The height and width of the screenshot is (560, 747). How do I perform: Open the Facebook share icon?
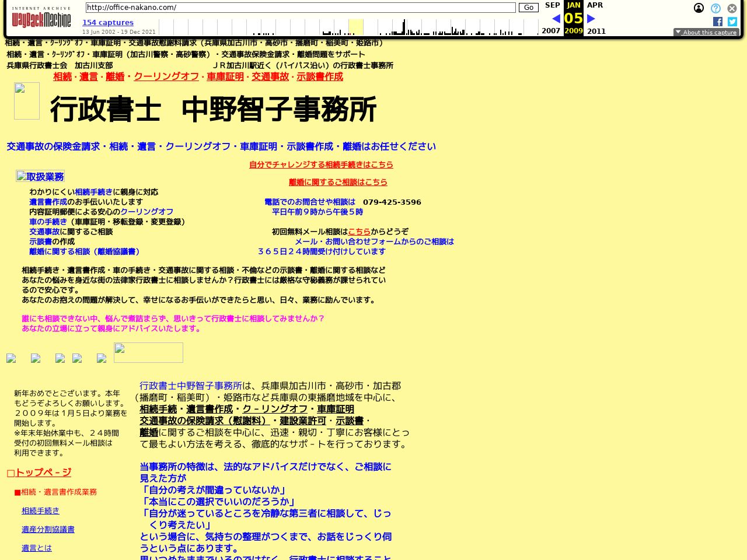pos(718,22)
